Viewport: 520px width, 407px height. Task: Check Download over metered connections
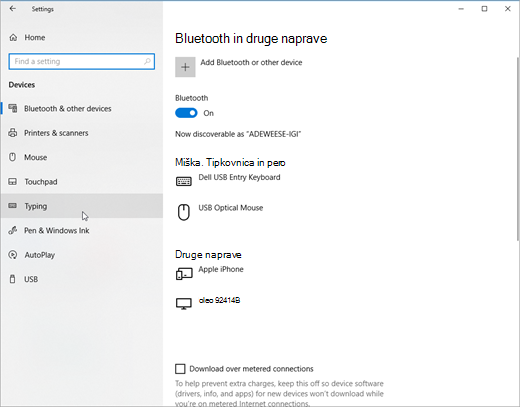tap(180, 369)
